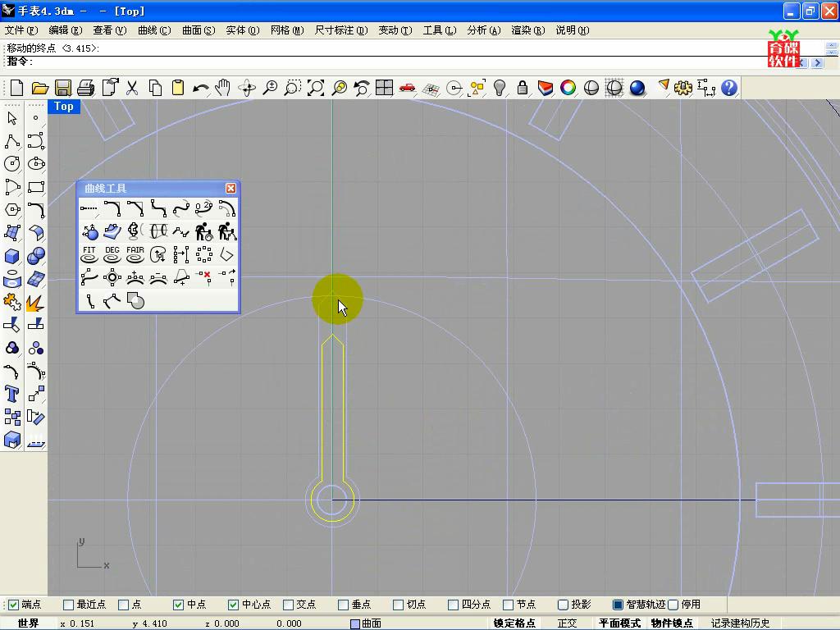
Task: Click the four-viewport layout icon
Action: 384,87
